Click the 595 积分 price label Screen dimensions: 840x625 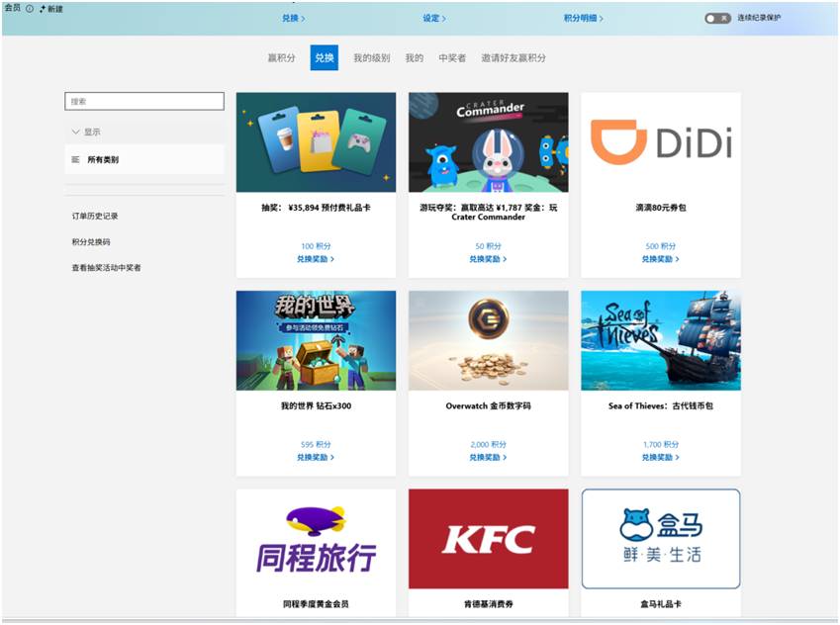click(316, 444)
